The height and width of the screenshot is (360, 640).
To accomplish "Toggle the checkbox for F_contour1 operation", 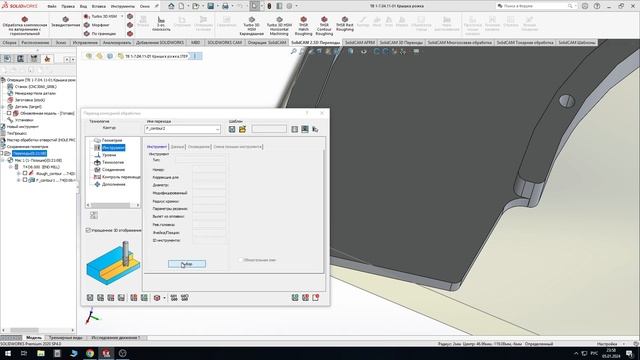I will pos(25,180).
